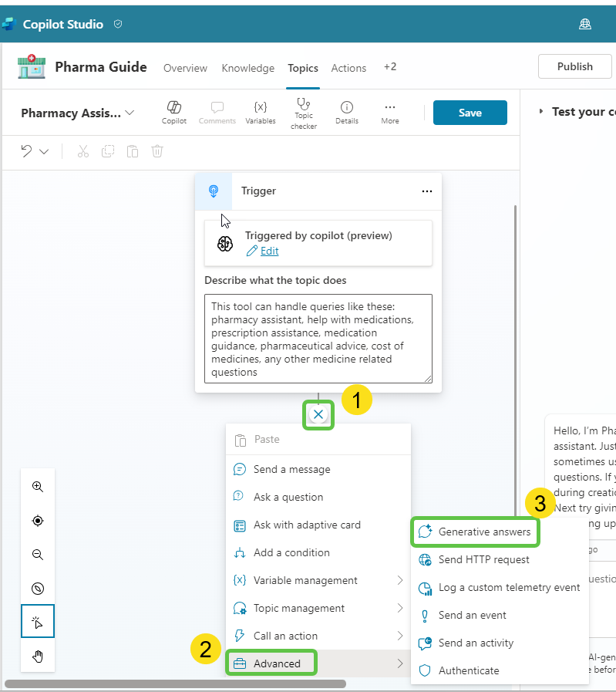Screen dimensions: 616x692
Task: Choose Send a message menu option
Action: 291,469
